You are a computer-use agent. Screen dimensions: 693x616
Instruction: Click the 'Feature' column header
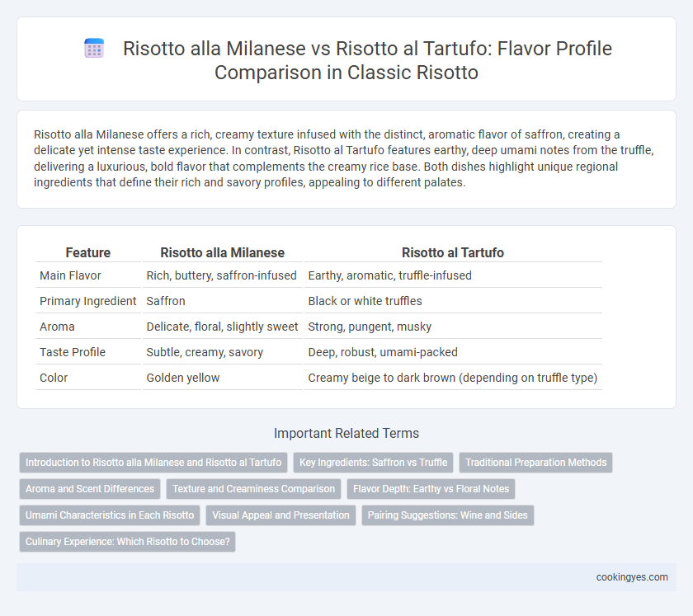pos(88,253)
